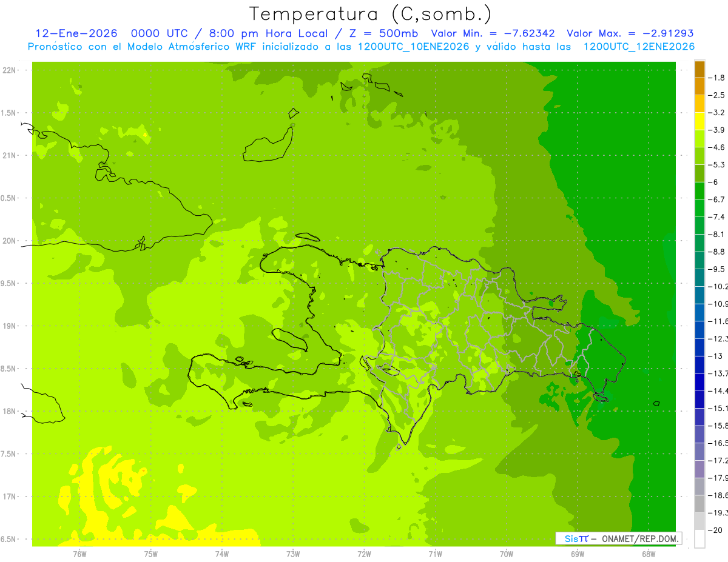728x562 pixels.
Task: Click the dark orange swatch above -1.8
Action: [x=699, y=69]
